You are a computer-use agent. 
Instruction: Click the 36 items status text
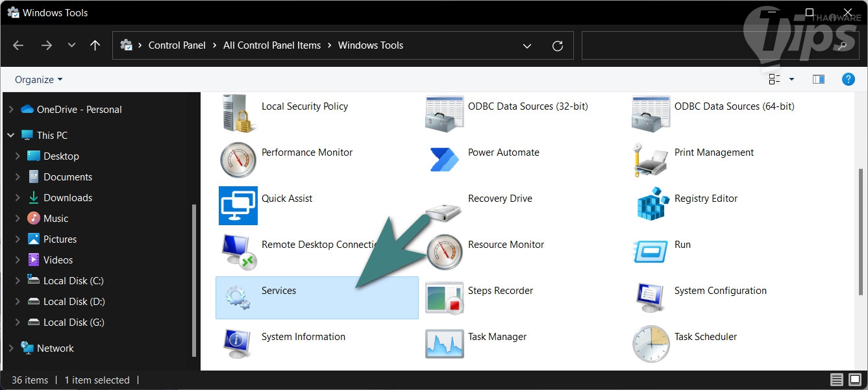[x=30, y=380]
